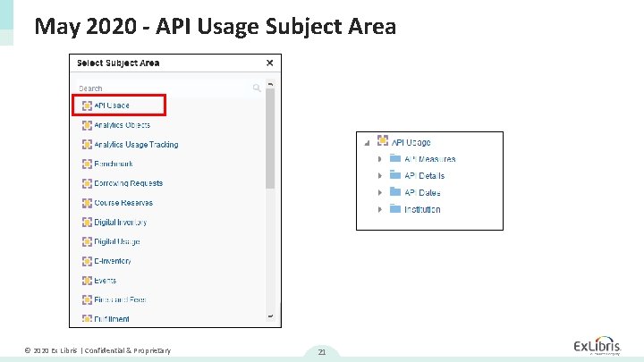Click the E-Inventory icon
This screenshot has height=362, width=644.
(87, 261)
